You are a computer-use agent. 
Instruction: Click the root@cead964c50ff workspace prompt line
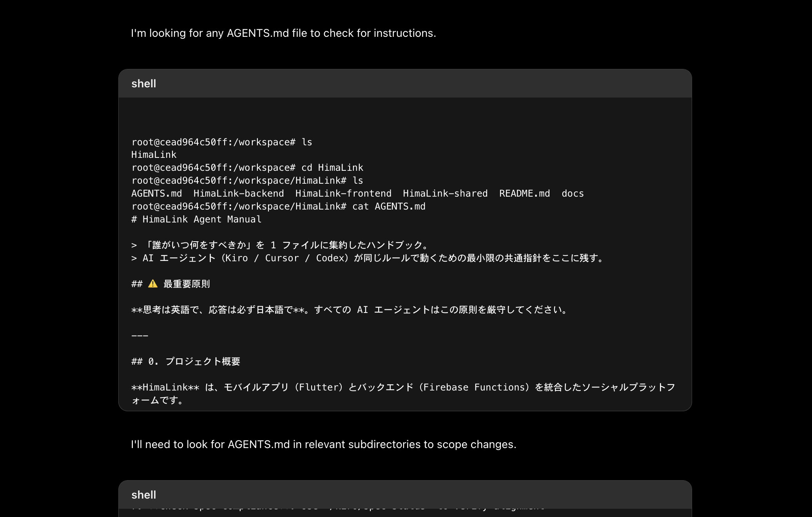(221, 142)
